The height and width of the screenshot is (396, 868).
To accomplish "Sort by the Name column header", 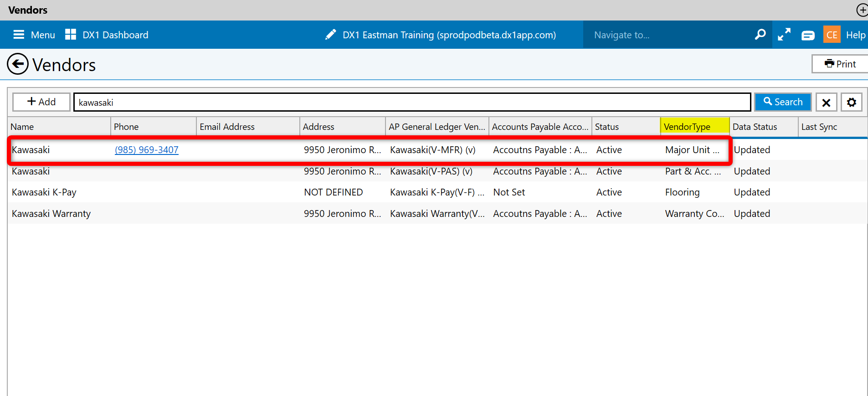I will click(59, 127).
